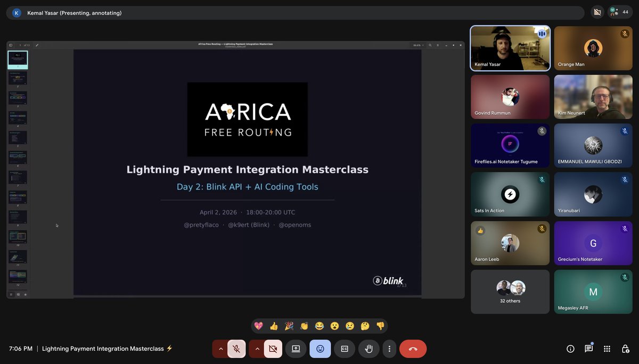
Task: Click the Blink logo on slide
Action: click(388, 280)
